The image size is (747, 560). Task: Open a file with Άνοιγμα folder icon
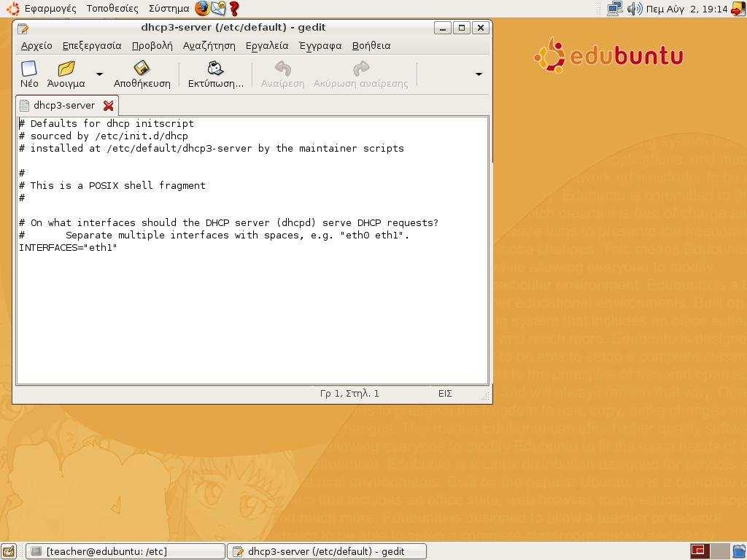pos(66,74)
